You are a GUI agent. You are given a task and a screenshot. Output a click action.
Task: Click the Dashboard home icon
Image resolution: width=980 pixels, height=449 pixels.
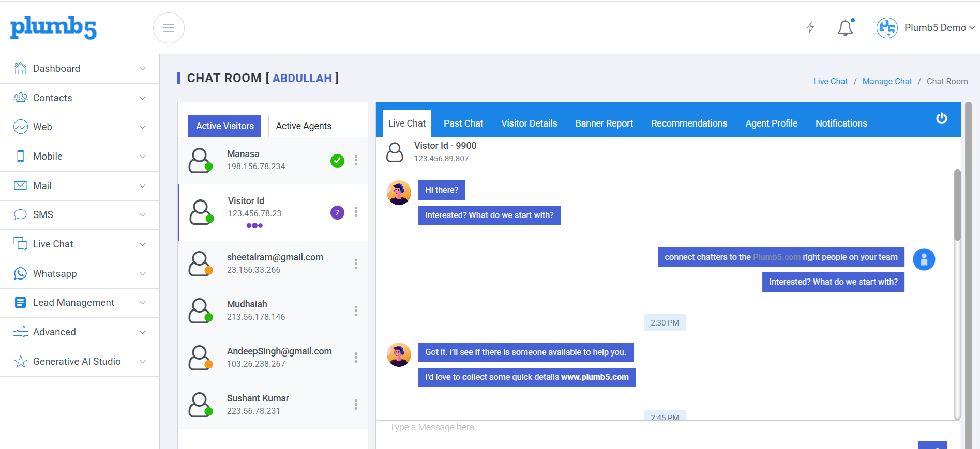tap(20, 68)
